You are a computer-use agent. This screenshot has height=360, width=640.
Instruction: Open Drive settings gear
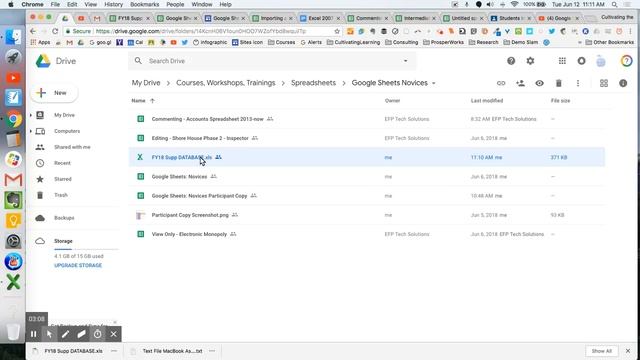[x=530, y=61]
